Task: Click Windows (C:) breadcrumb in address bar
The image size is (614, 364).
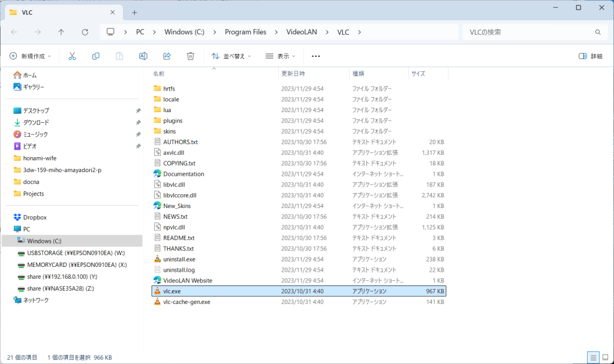Action: tap(185, 32)
